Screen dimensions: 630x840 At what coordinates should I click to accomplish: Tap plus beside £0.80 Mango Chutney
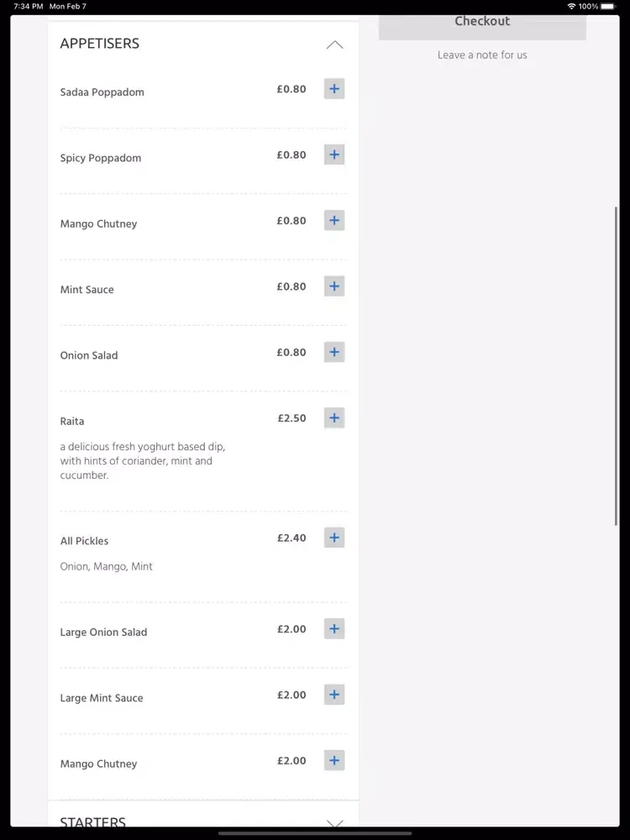click(x=334, y=221)
